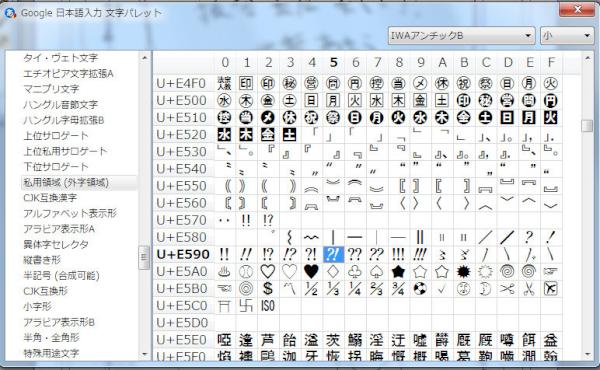Select 小字形 category

pyautogui.click(x=37, y=307)
